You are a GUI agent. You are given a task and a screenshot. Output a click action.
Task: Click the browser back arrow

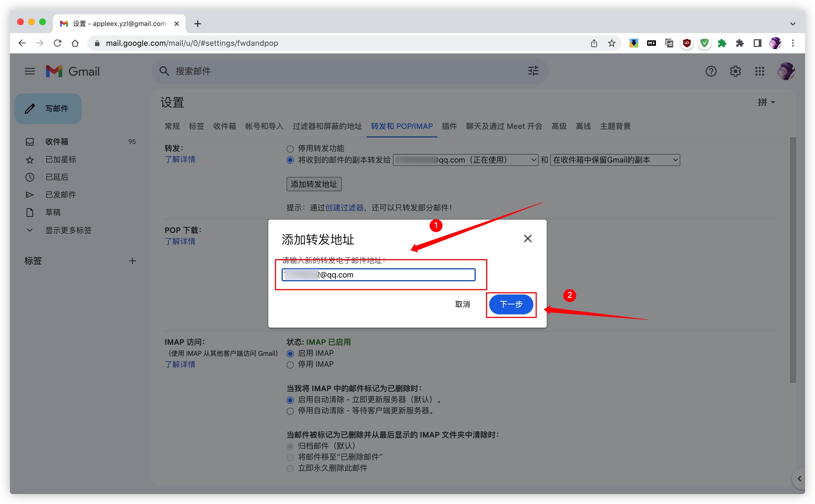22,43
